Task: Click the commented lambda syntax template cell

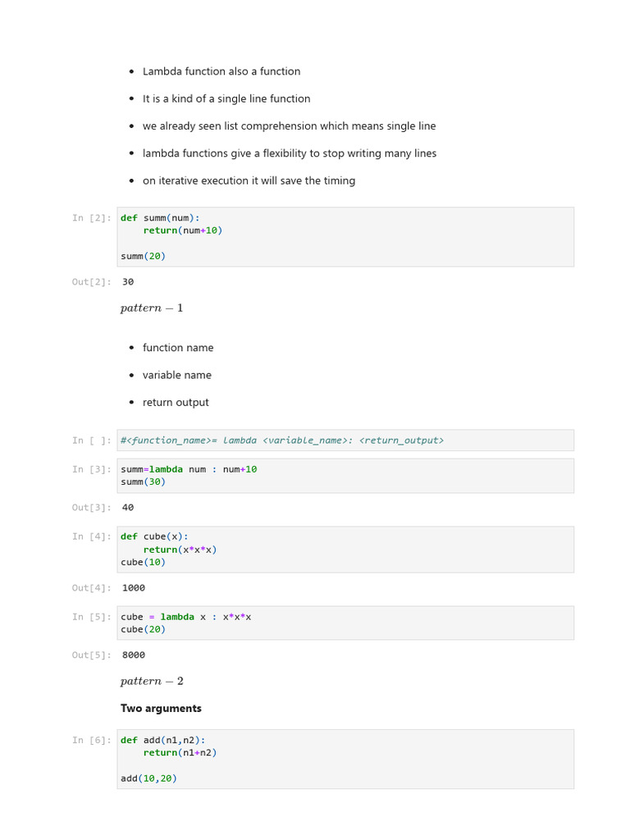Action: click(x=345, y=441)
